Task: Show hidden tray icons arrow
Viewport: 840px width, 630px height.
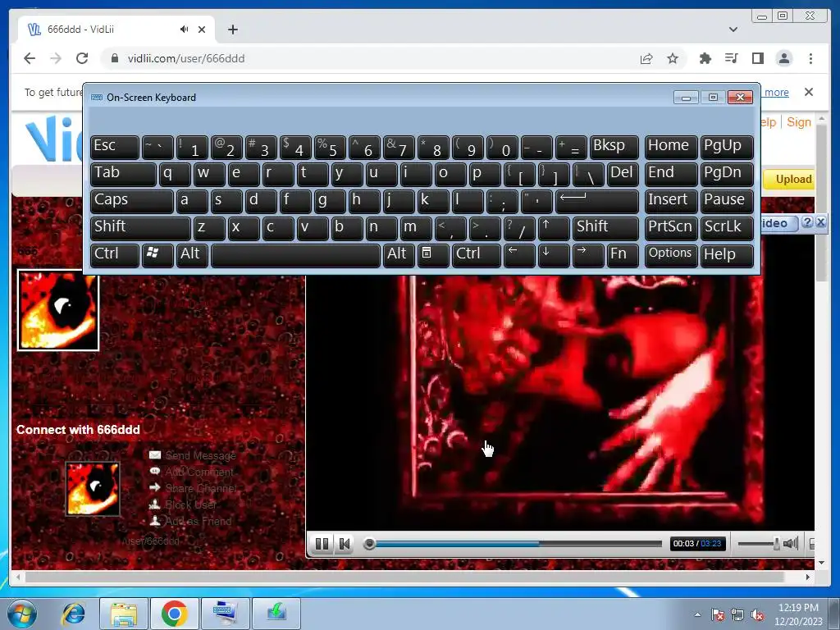Action: 697,614
